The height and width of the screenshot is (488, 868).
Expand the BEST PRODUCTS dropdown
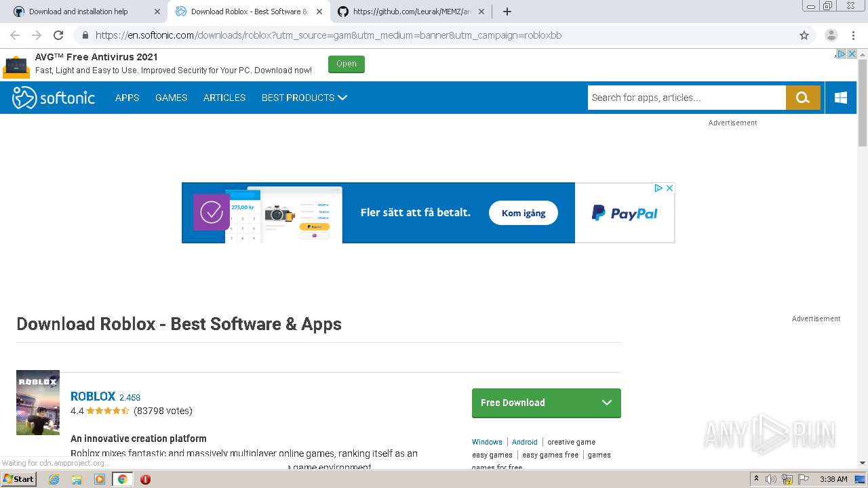point(304,98)
